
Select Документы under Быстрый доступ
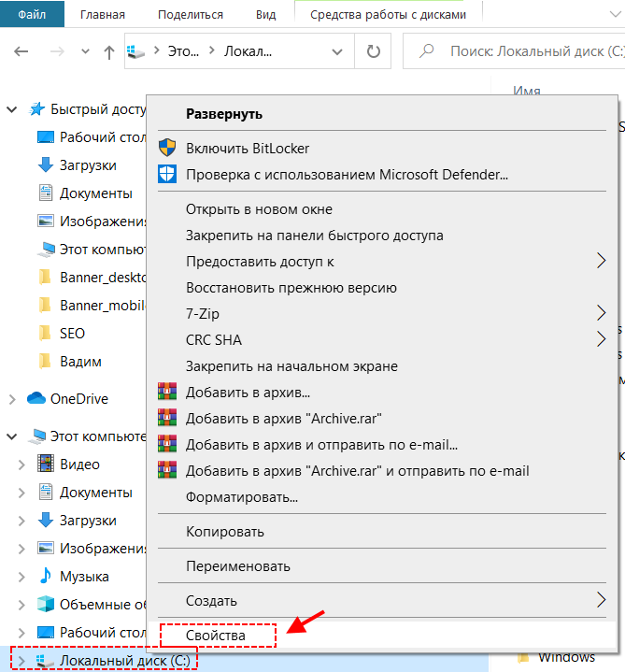[x=95, y=193]
